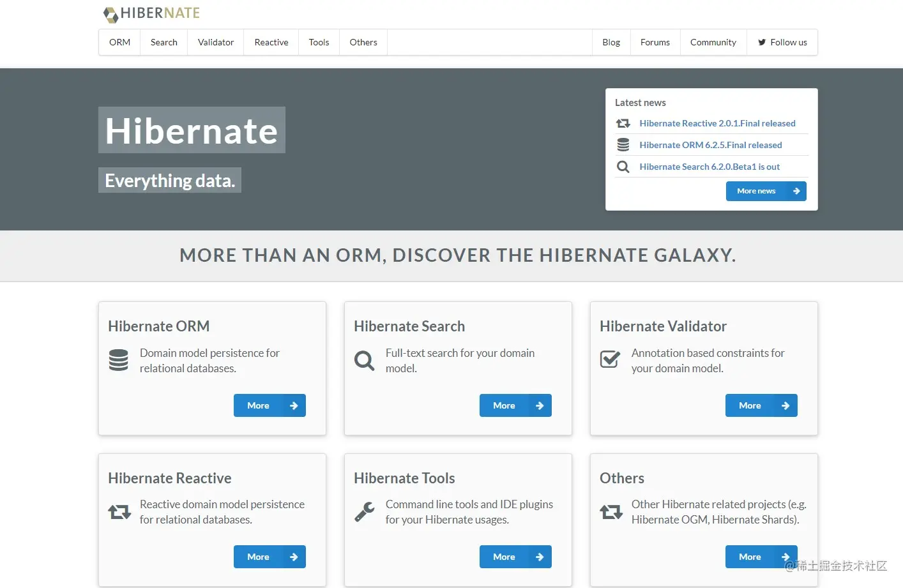Click the Reactive domain model persistence description
Screen dimensions: 903x588
tap(222, 512)
